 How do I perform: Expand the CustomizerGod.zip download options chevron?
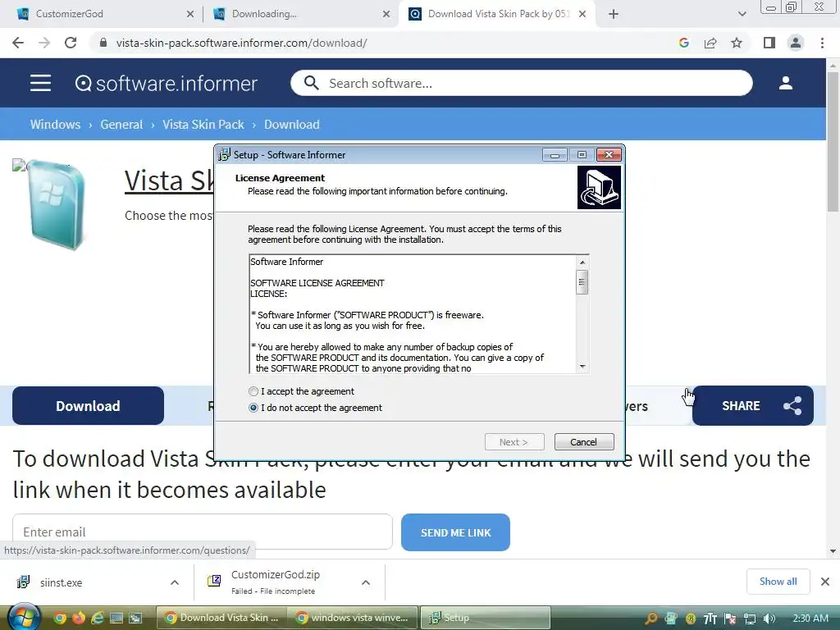tap(366, 582)
